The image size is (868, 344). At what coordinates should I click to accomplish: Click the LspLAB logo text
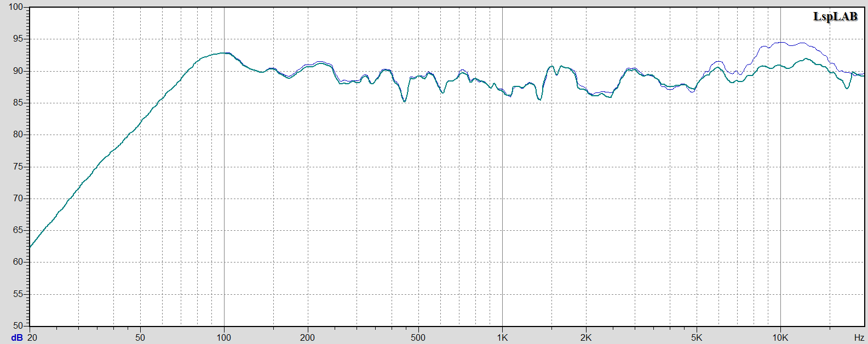835,17
